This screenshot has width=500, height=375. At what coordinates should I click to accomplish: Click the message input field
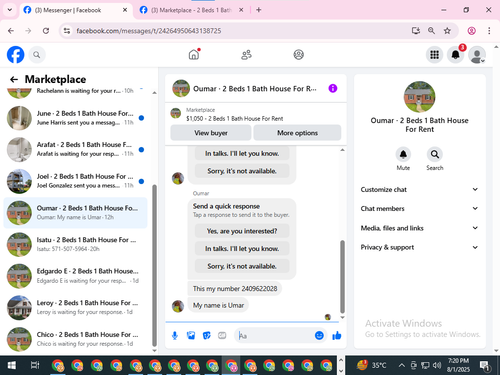(x=275, y=336)
